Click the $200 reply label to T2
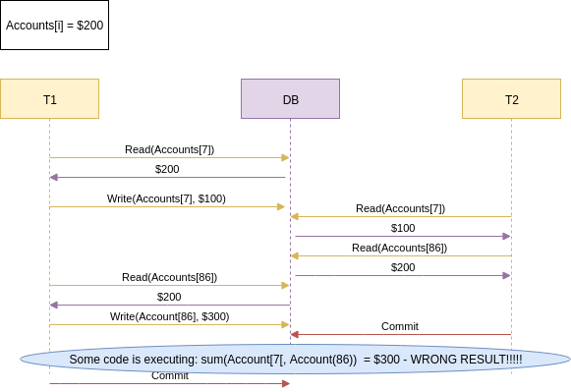Image resolution: width=571 pixels, height=392 pixels. click(x=403, y=267)
